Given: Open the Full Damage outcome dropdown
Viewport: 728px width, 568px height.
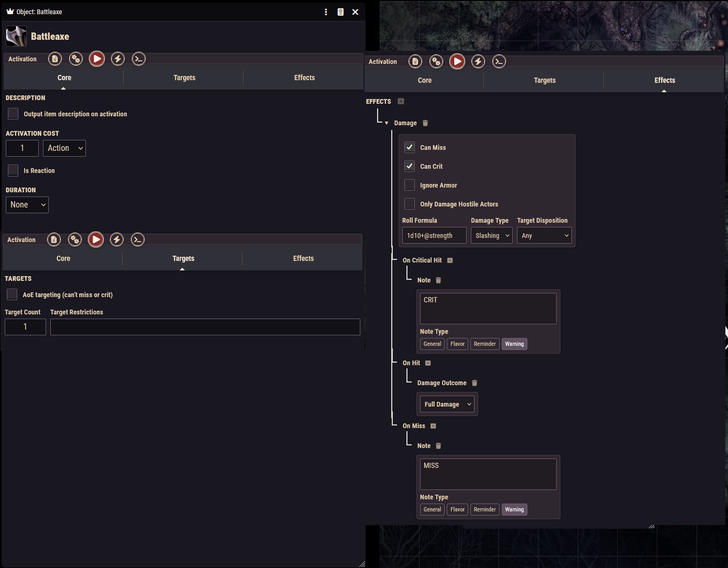Looking at the screenshot, I should (x=447, y=404).
